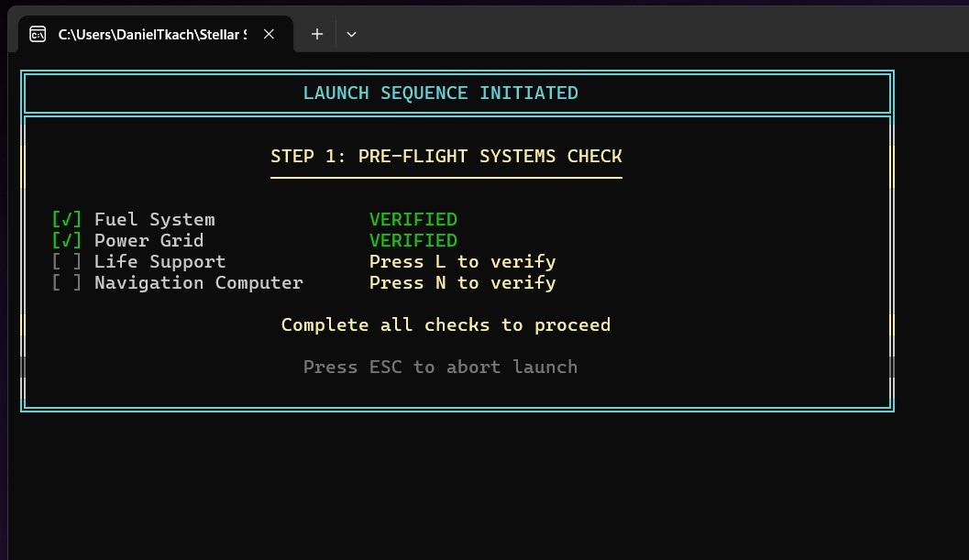Screen dimensions: 969x560
Task: Click the checkmark icon beside Power Grid
Action: tap(66, 240)
